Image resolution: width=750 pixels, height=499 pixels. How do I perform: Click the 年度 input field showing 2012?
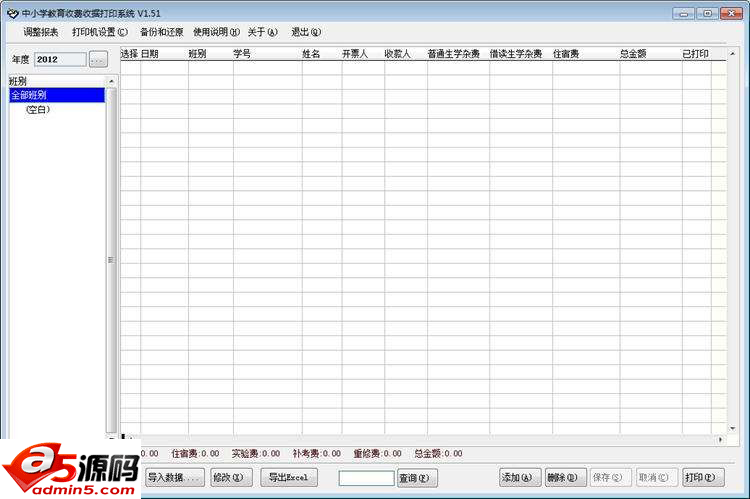click(60, 59)
